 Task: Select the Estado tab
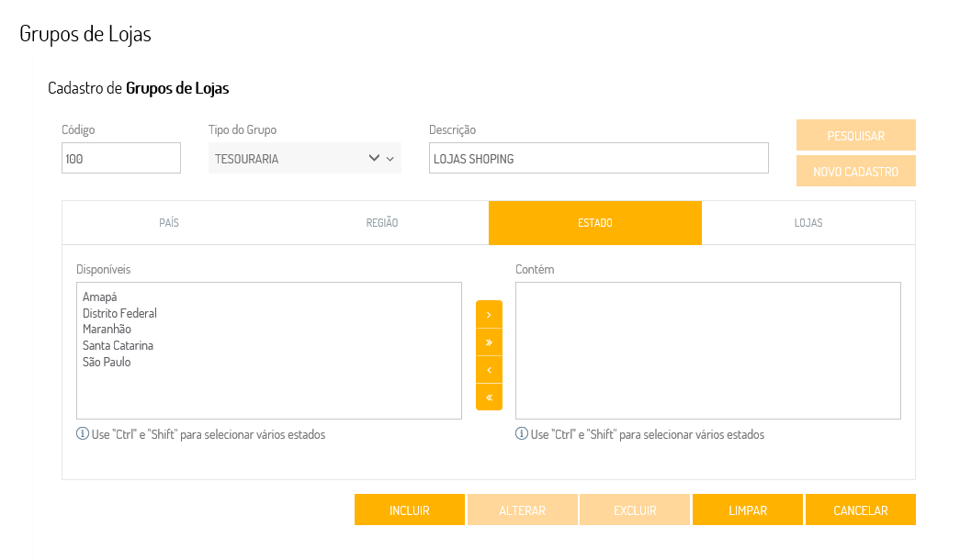pos(595,223)
